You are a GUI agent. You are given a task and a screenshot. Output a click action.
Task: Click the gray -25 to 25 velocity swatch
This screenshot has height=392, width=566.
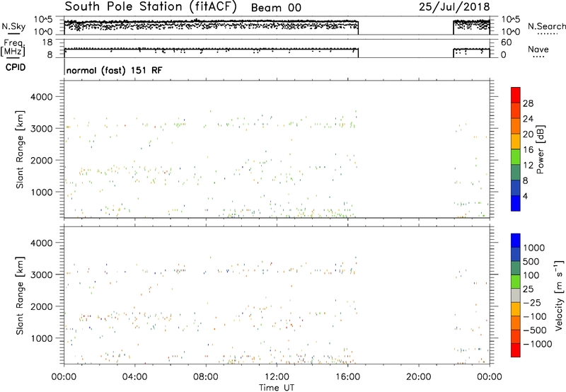tap(516, 296)
